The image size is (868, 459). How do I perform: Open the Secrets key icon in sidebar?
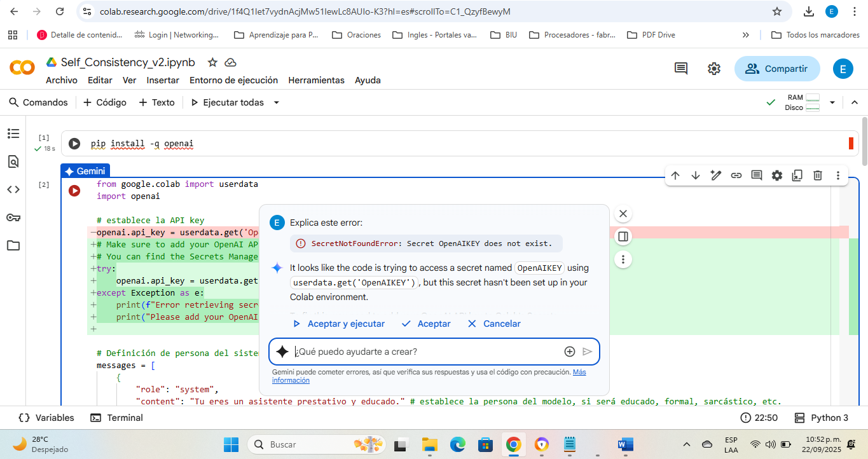[x=13, y=217]
